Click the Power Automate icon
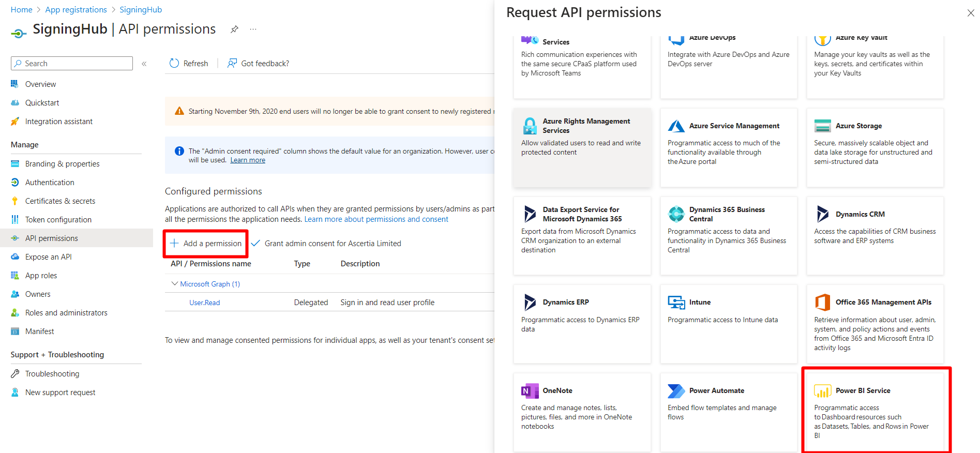This screenshot has width=980, height=453. pyautogui.click(x=676, y=390)
